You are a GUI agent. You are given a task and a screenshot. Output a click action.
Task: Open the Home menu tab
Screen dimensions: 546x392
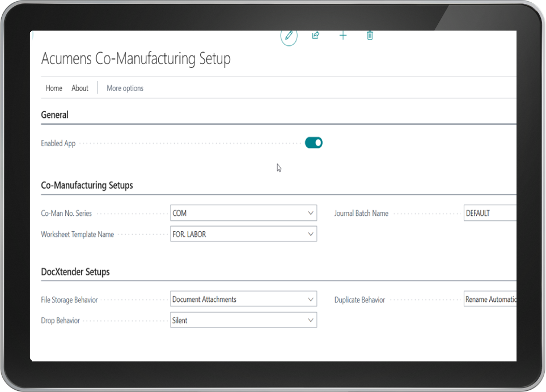54,88
